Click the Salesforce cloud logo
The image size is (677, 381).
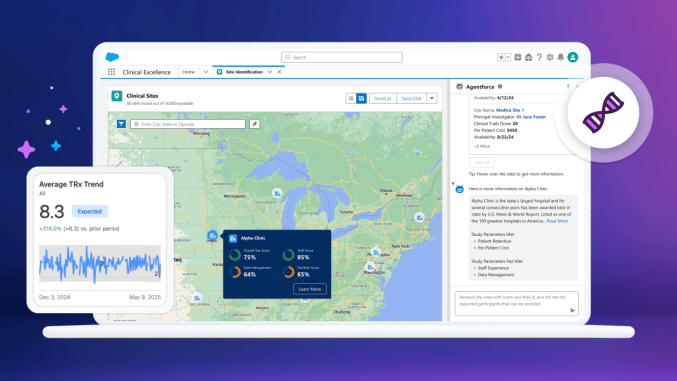coord(112,57)
